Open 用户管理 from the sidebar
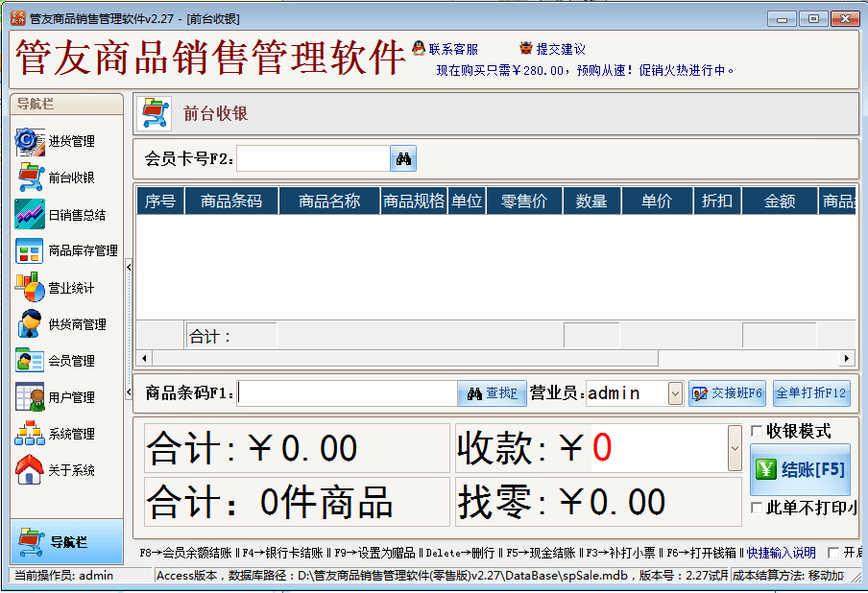 pyautogui.click(x=31, y=397)
